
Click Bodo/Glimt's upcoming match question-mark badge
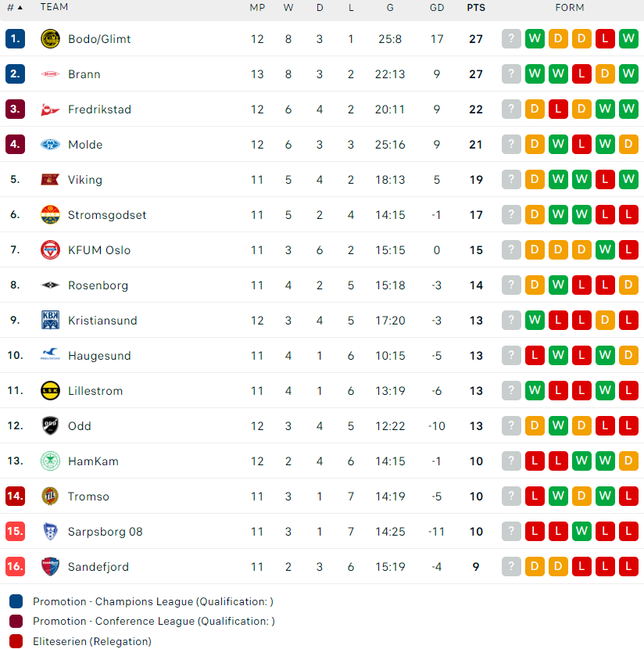click(x=511, y=39)
